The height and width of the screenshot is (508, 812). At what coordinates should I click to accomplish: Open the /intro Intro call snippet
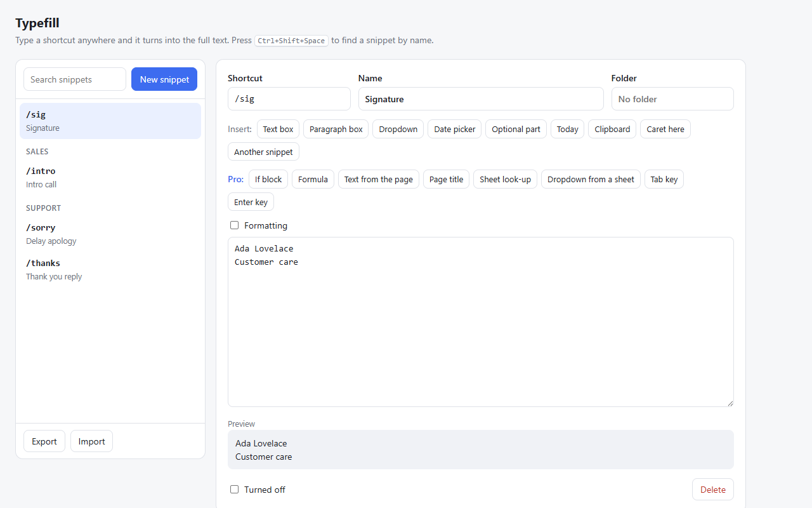pos(110,177)
